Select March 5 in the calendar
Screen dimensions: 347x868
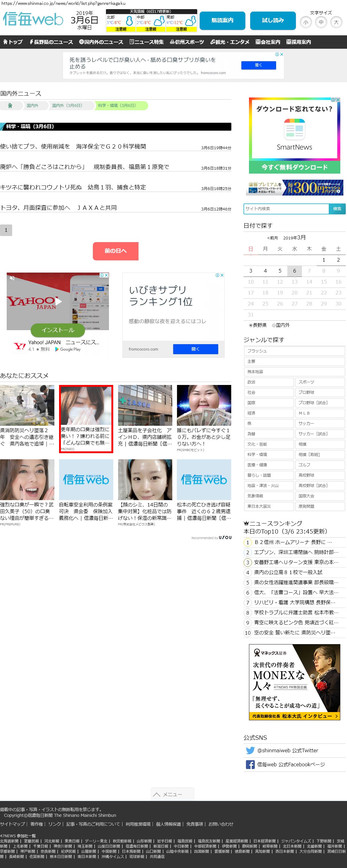click(x=280, y=271)
